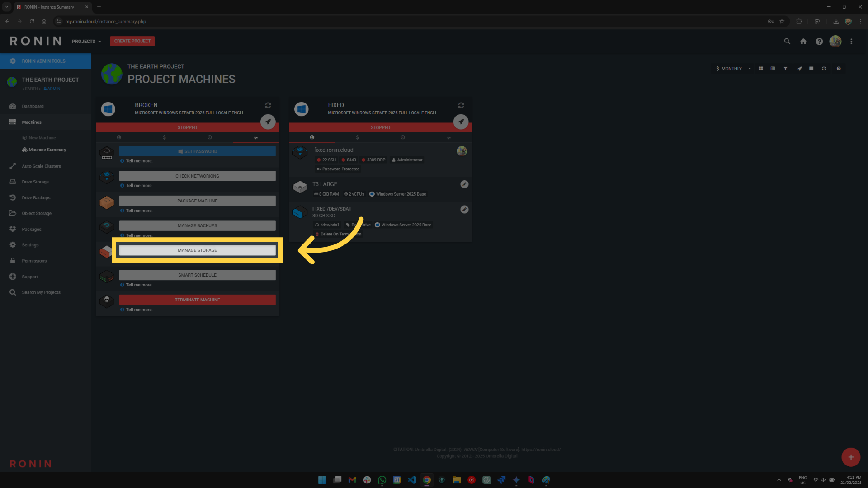
Task: Switch to card grid view
Action: (x=761, y=69)
